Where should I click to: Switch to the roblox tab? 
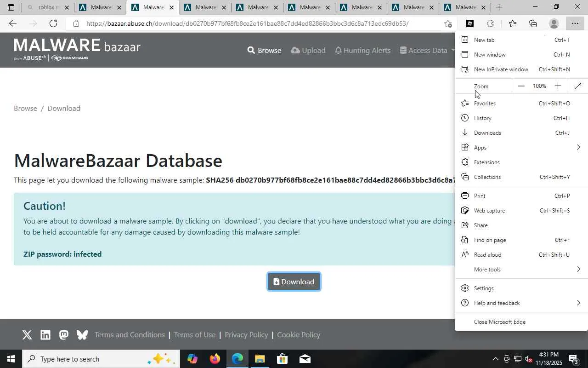tap(47, 7)
